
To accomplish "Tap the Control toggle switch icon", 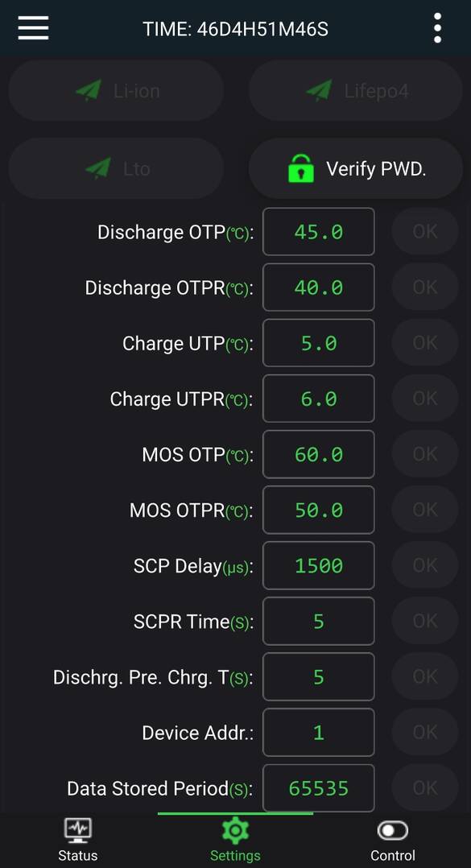I will pos(392,830).
